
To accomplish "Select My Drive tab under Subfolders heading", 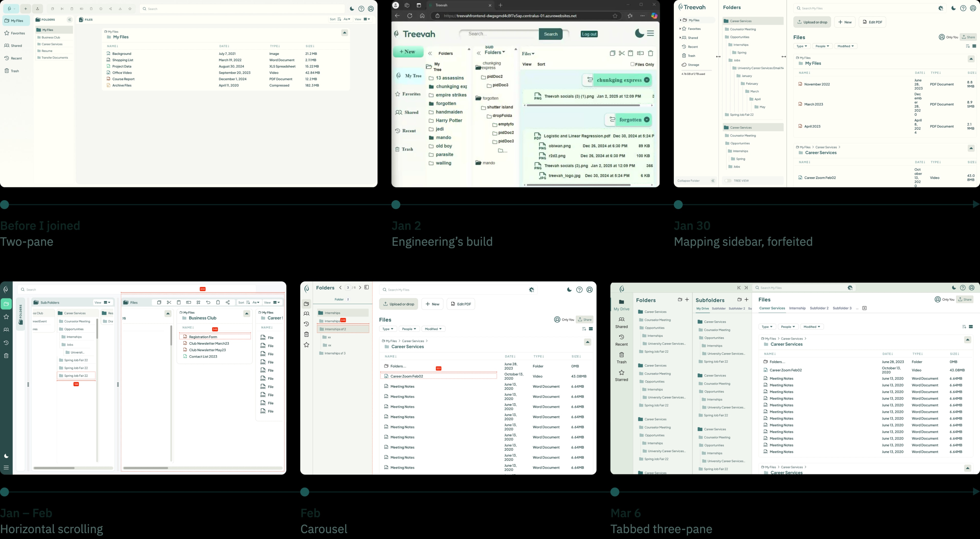I will (703, 309).
